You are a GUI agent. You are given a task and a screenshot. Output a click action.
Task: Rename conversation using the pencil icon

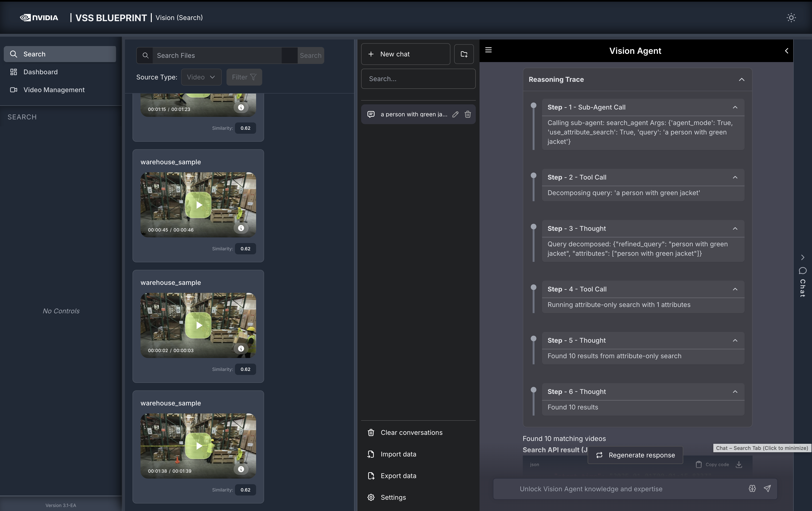[455, 114]
